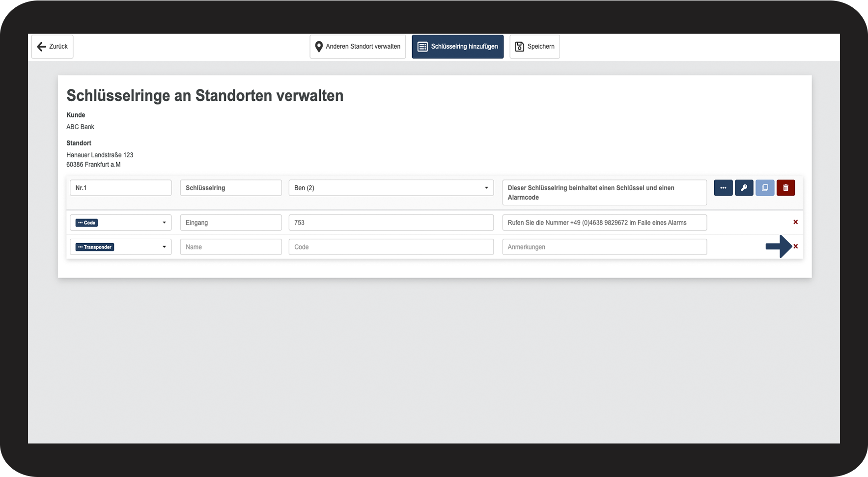
Task: Choose Anderen Standort verwalten
Action: click(x=363, y=47)
